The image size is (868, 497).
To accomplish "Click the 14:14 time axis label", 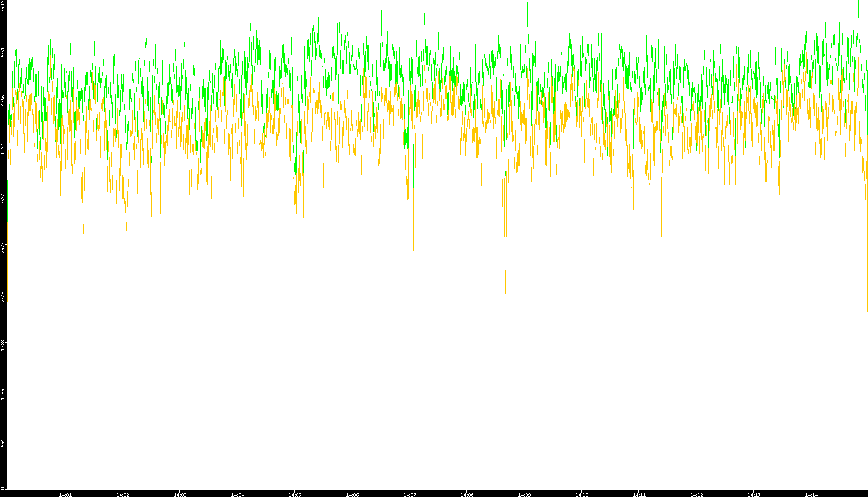I will tap(811, 495).
